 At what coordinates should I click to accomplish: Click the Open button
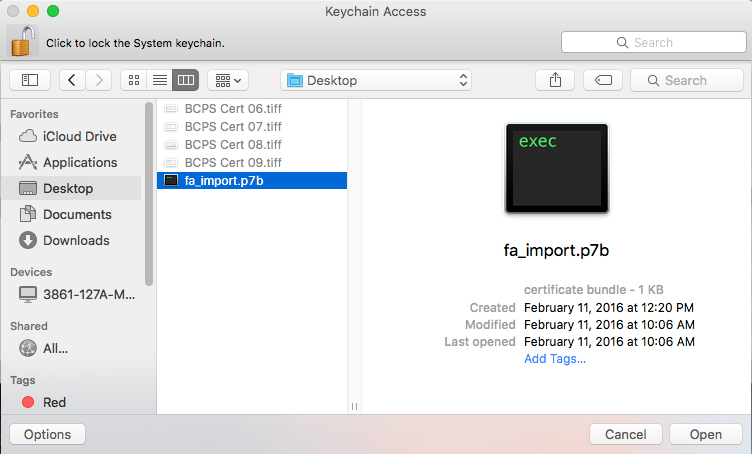pos(706,434)
